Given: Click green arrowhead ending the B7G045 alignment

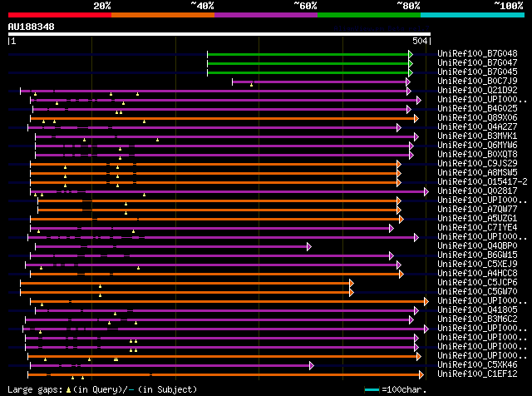Looking at the screenshot, I should [x=411, y=72].
